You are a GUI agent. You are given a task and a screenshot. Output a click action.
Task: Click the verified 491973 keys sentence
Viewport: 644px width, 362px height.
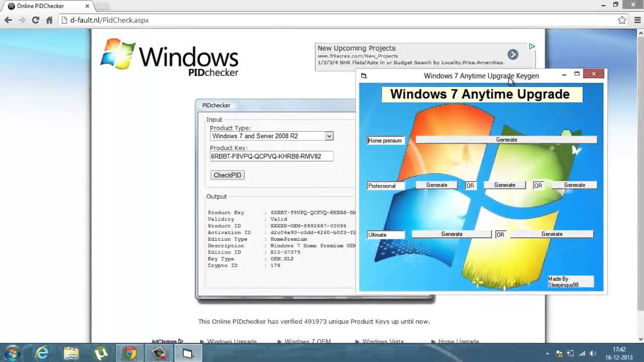click(314, 321)
